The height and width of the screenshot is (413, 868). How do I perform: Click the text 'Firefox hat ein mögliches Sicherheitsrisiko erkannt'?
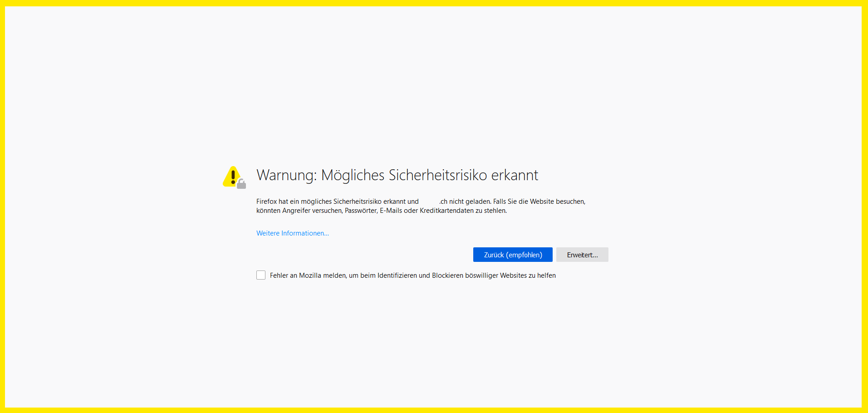tap(331, 202)
